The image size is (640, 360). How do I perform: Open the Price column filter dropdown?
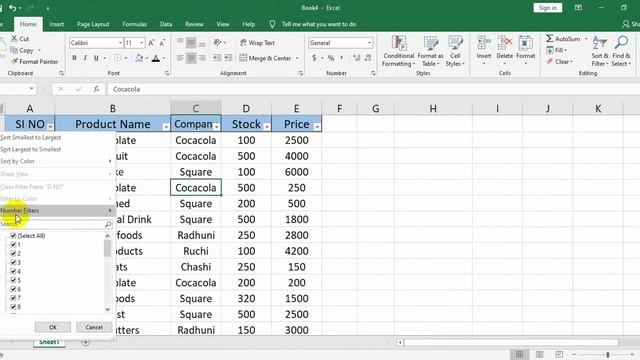[317, 127]
